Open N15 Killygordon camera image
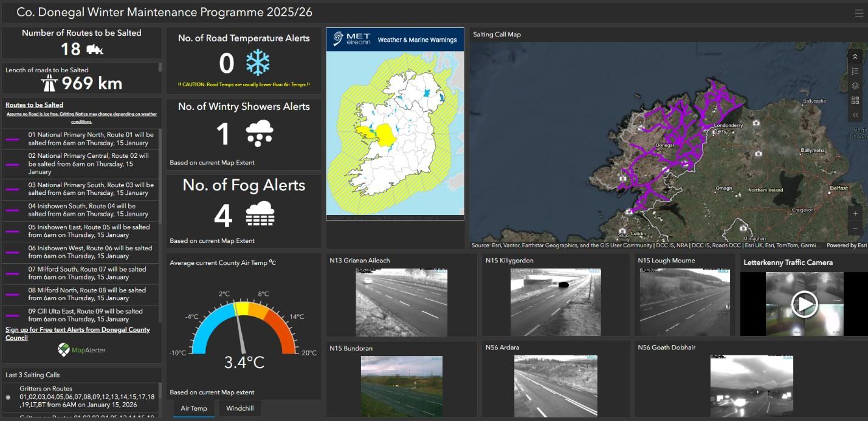868x421 pixels. click(x=556, y=303)
